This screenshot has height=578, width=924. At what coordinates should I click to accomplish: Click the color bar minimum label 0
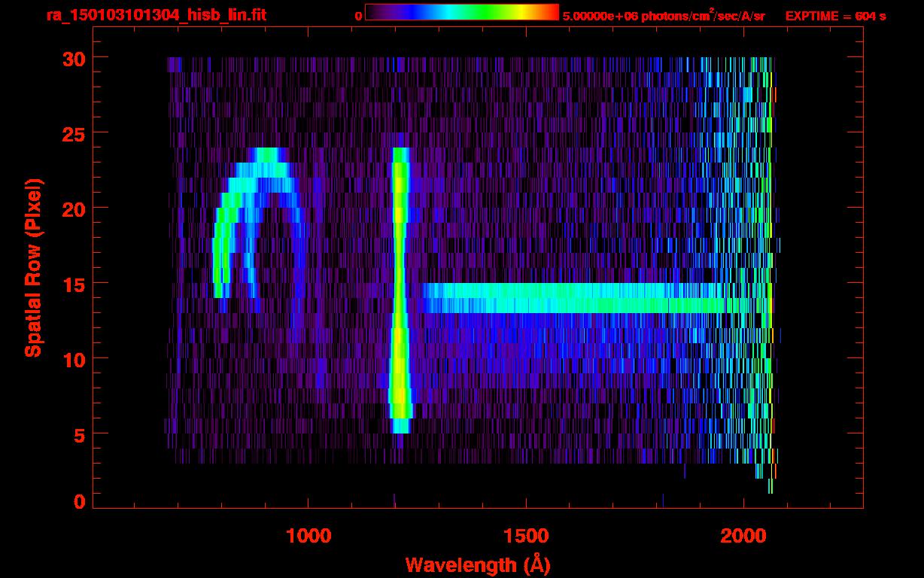[x=358, y=16]
